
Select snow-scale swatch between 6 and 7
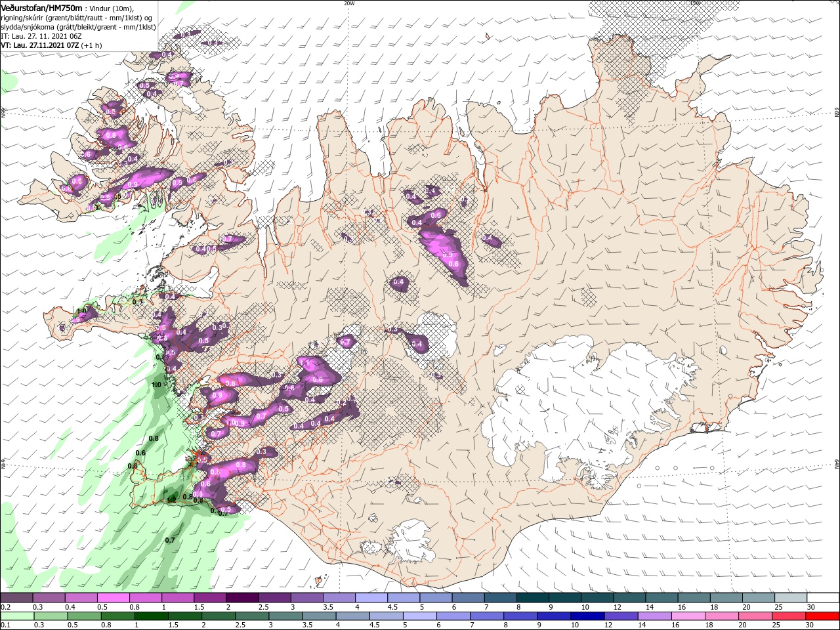468,597
